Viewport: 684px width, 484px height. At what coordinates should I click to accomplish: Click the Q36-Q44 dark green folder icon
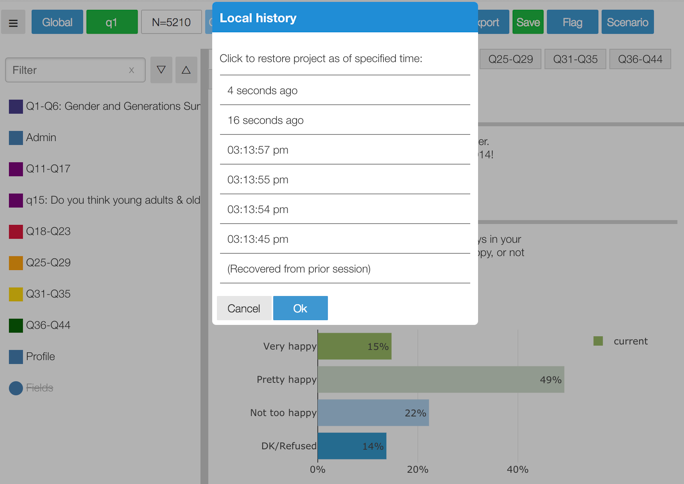[16, 325]
